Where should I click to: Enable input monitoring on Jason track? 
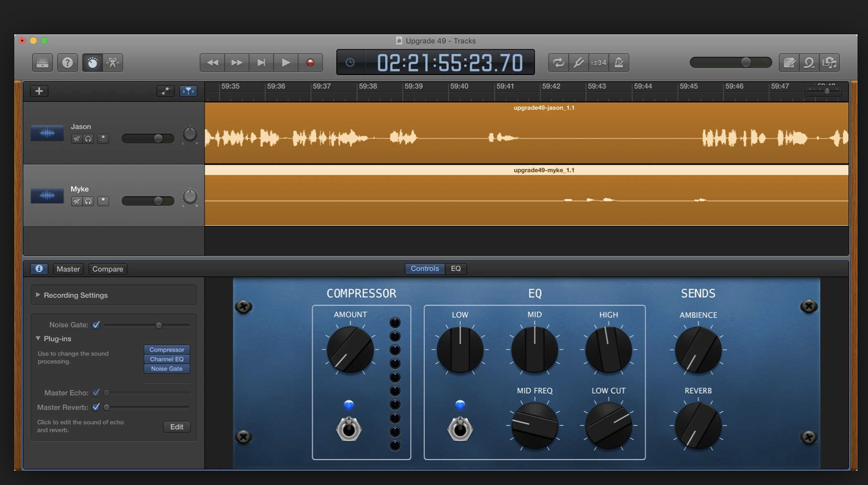(x=103, y=139)
